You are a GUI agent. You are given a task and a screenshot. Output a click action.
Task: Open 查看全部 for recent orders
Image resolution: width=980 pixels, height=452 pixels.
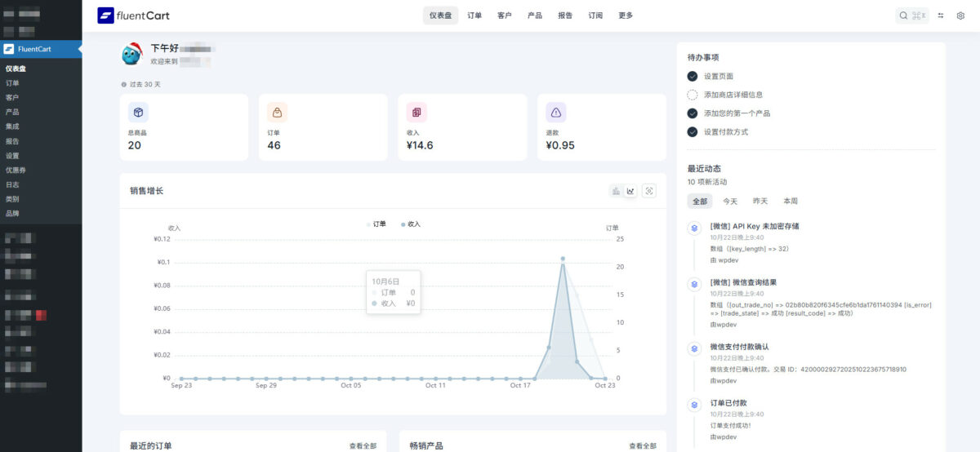(363, 446)
